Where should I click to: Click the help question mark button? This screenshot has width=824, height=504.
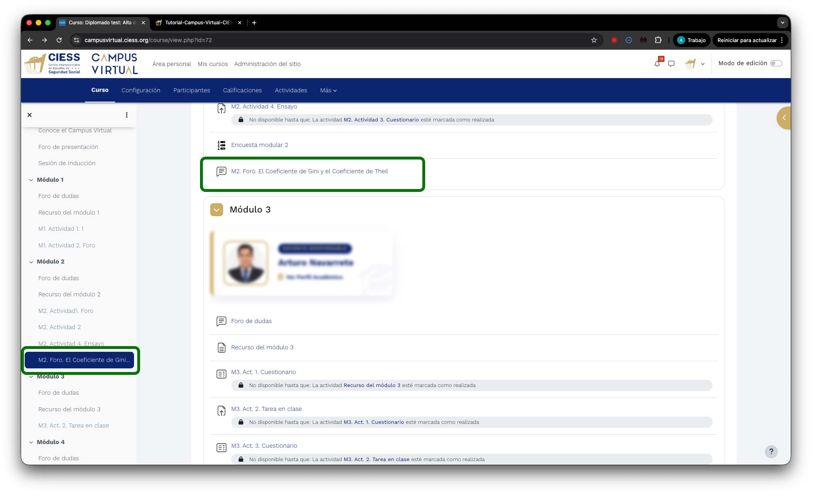click(771, 451)
